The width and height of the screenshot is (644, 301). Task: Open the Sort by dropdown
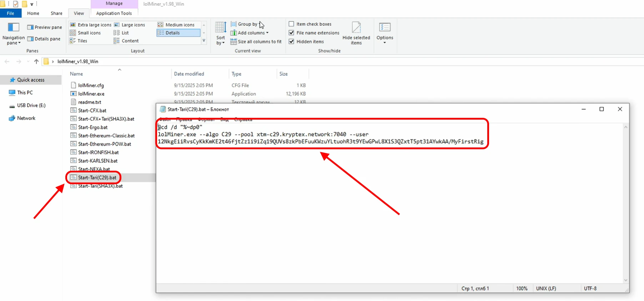coord(221,33)
